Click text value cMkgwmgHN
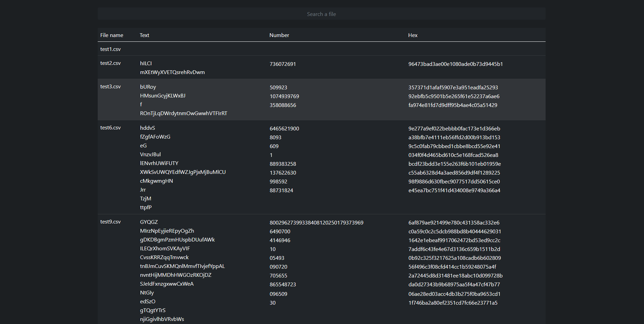The height and width of the screenshot is (324, 644). point(156,181)
